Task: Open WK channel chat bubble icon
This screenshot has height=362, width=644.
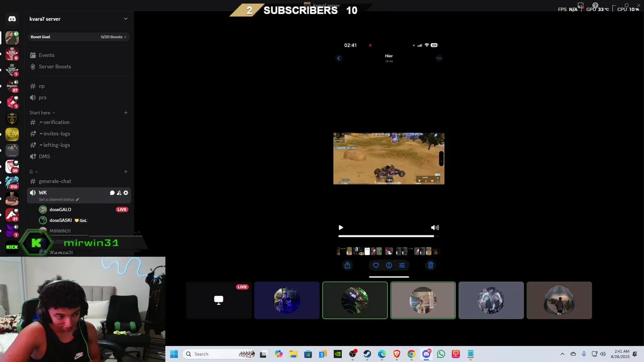Action: coord(112,193)
